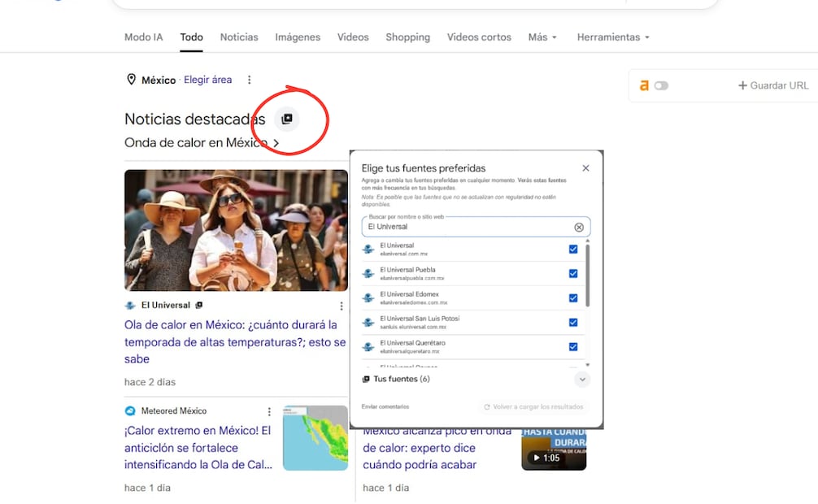Click the El Universal San Luis Potosí logo icon
The width and height of the screenshot is (818, 504).
368,323
